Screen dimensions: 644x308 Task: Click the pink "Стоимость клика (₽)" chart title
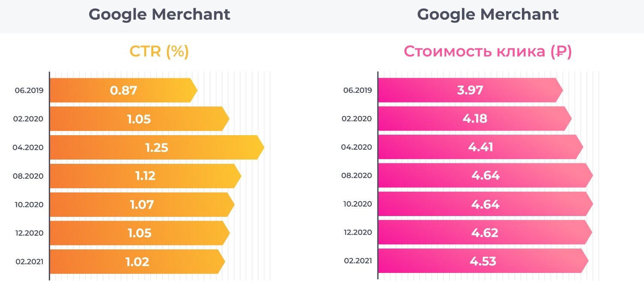coord(488,52)
